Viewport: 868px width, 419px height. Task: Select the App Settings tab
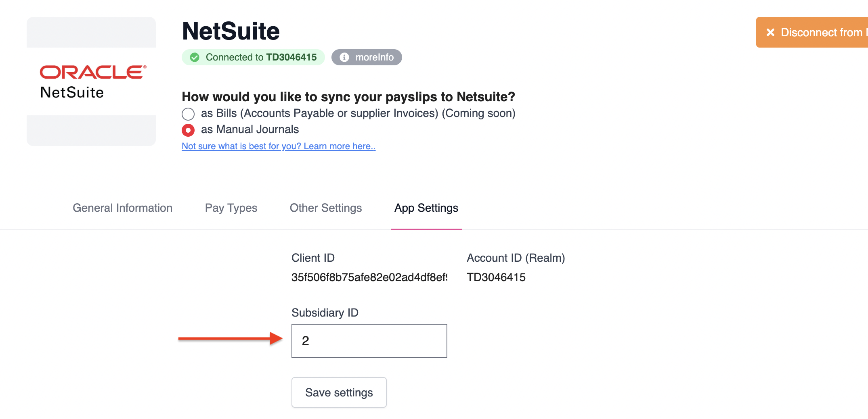click(426, 208)
